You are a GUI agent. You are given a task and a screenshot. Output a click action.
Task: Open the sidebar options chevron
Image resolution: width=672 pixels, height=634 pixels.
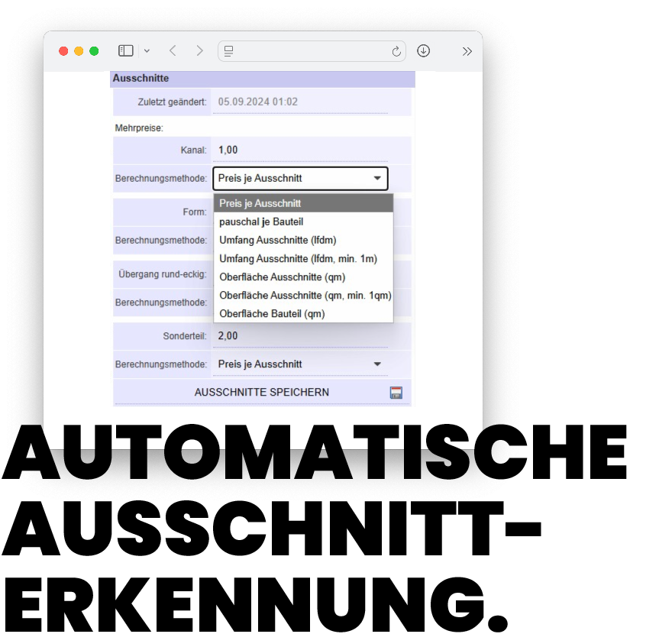[x=147, y=51]
